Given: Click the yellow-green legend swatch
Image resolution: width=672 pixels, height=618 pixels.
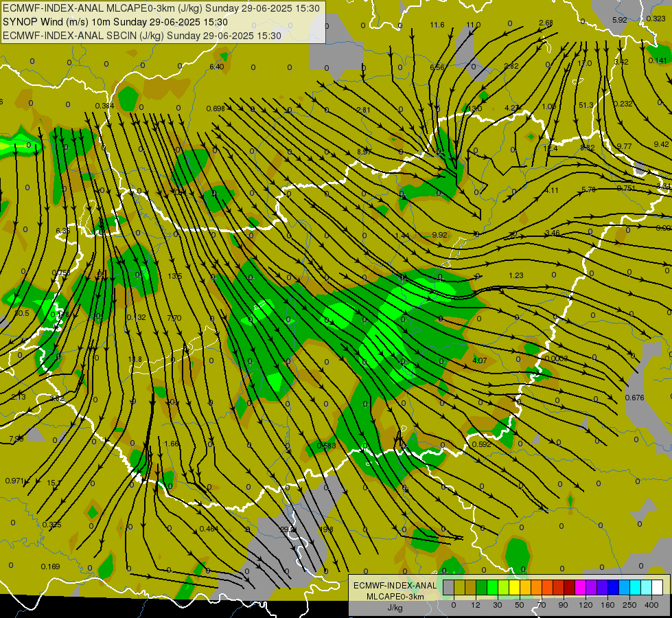Looking at the screenshot, I should coord(504,587).
